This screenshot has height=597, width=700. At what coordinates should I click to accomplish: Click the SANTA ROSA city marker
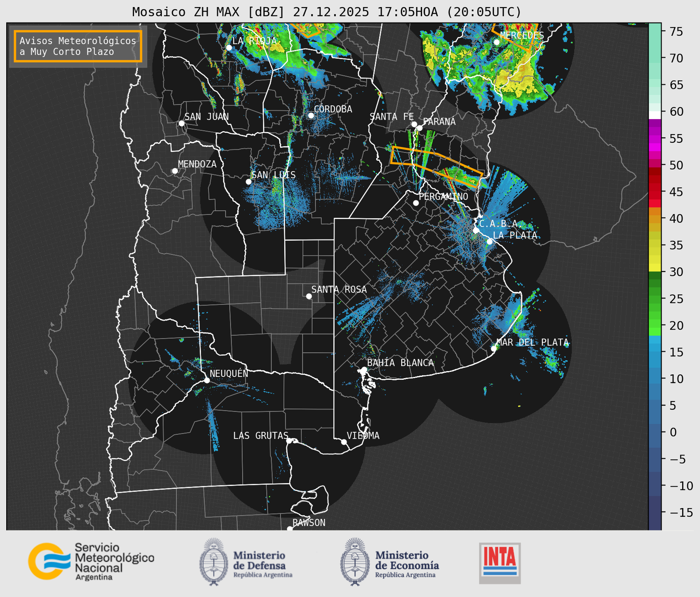309,296
